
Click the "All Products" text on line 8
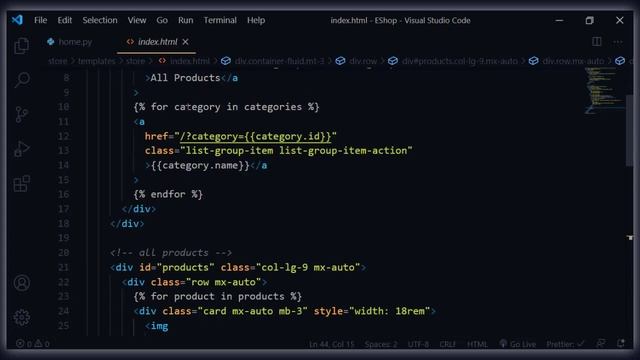coord(185,78)
